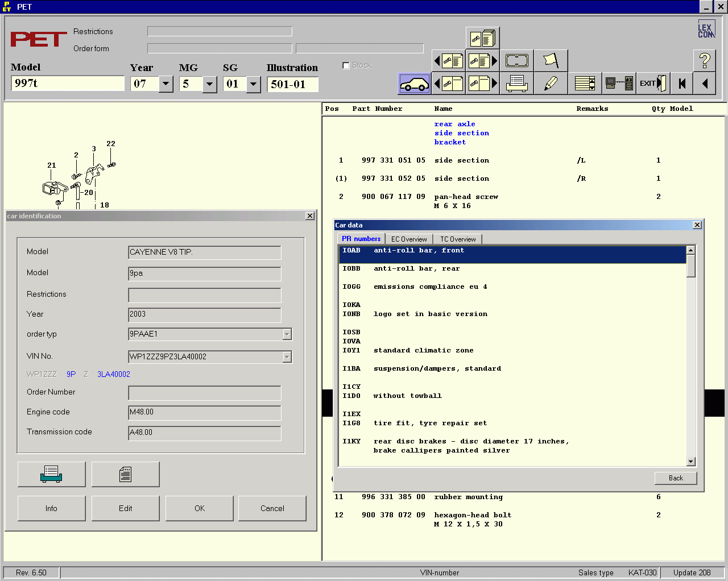Viewport: 728px width, 581px height.
Task: Click the PET logo image
Action: click(39, 39)
